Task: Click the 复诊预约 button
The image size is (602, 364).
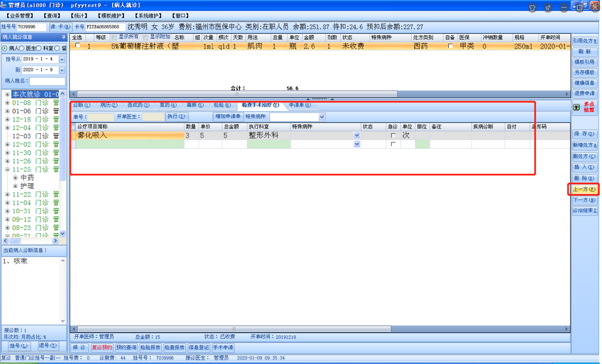Action: click(102, 348)
